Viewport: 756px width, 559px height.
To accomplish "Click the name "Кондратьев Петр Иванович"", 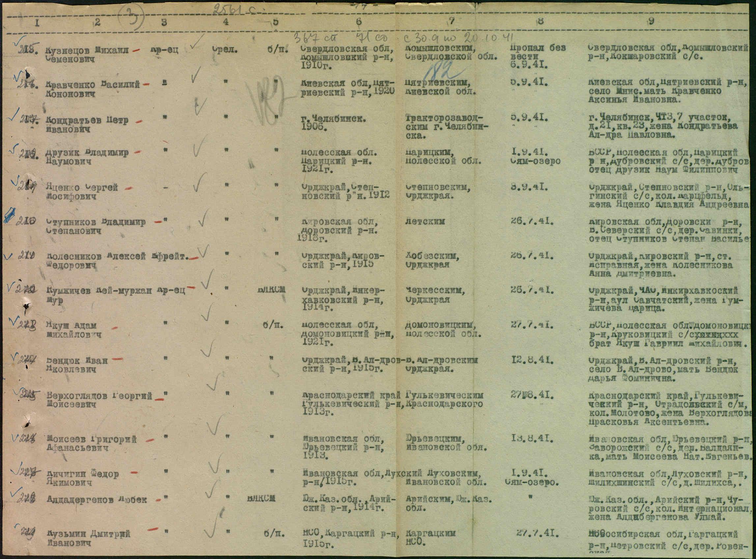I will (87, 125).
